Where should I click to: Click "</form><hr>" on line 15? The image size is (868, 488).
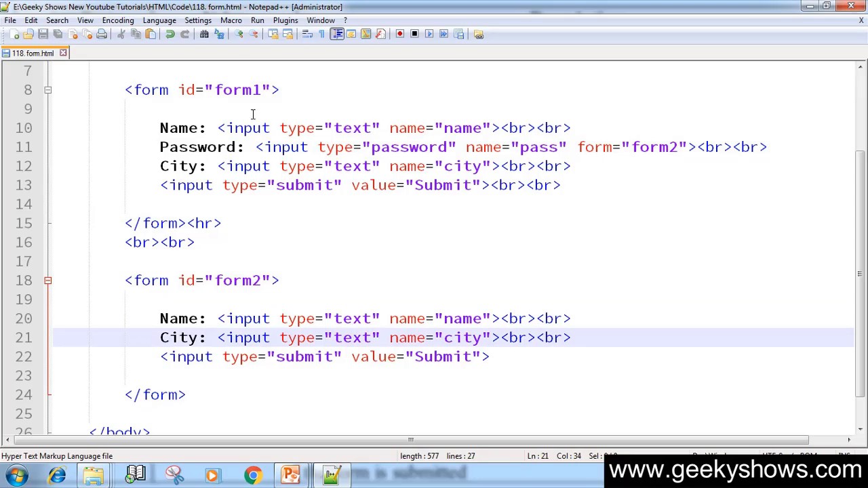[x=173, y=223]
